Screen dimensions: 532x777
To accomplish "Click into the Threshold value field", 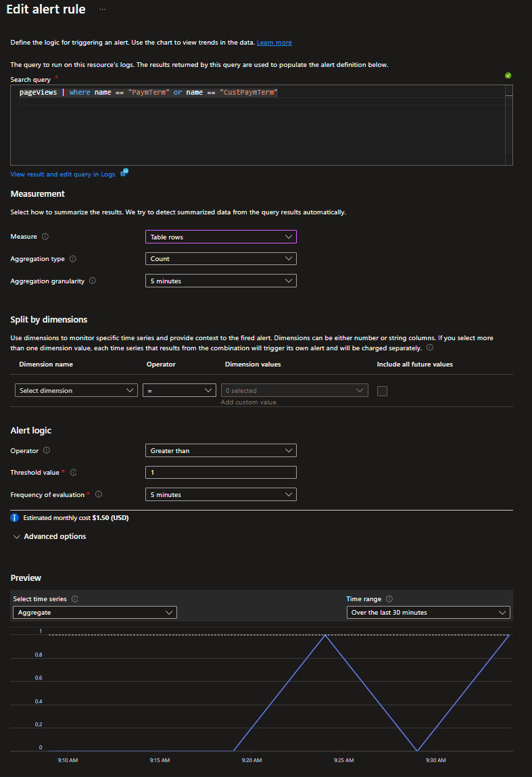I will (x=220, y=473).
